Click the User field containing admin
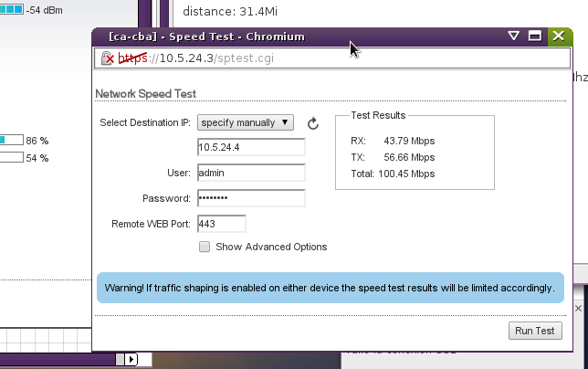 250,173
